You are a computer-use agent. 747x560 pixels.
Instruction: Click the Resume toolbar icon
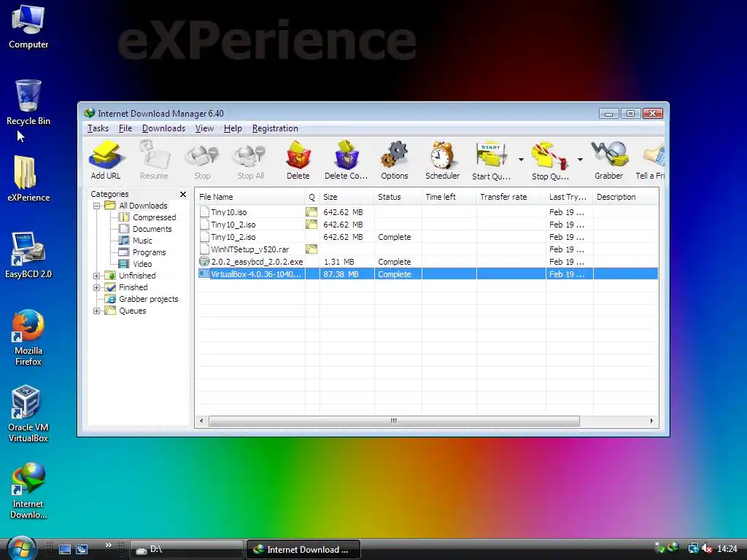tap(154, 160)
